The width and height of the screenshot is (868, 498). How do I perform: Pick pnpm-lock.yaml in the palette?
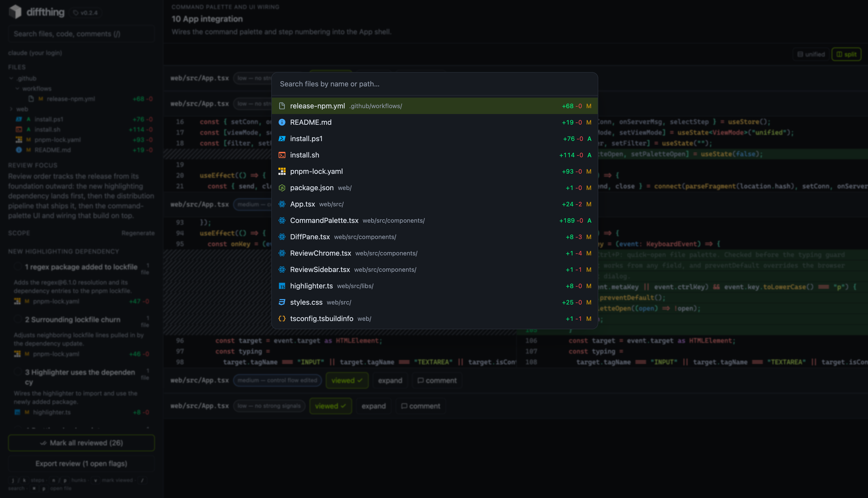[434, 171]
